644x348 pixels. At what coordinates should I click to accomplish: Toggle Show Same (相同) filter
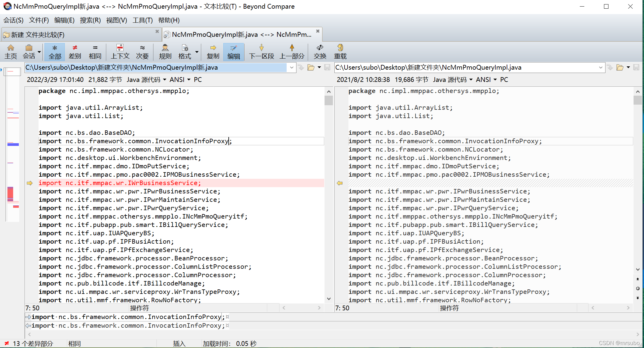[95, 51]
